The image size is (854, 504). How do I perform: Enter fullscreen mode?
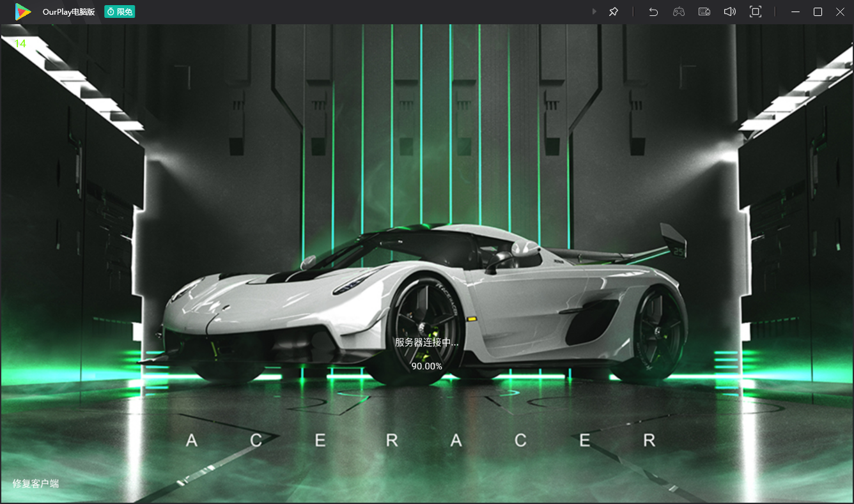pos(756,11)
